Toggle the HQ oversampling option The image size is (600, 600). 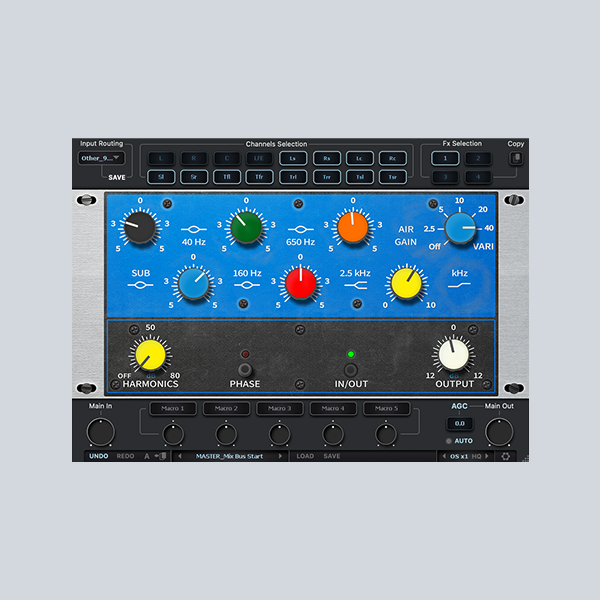coord(476,456)
